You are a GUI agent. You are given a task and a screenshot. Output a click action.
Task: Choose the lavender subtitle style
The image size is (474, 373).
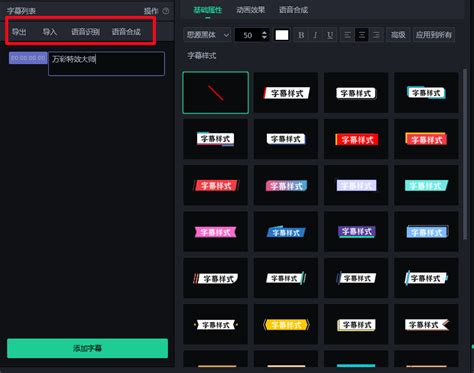click(356, 185)
